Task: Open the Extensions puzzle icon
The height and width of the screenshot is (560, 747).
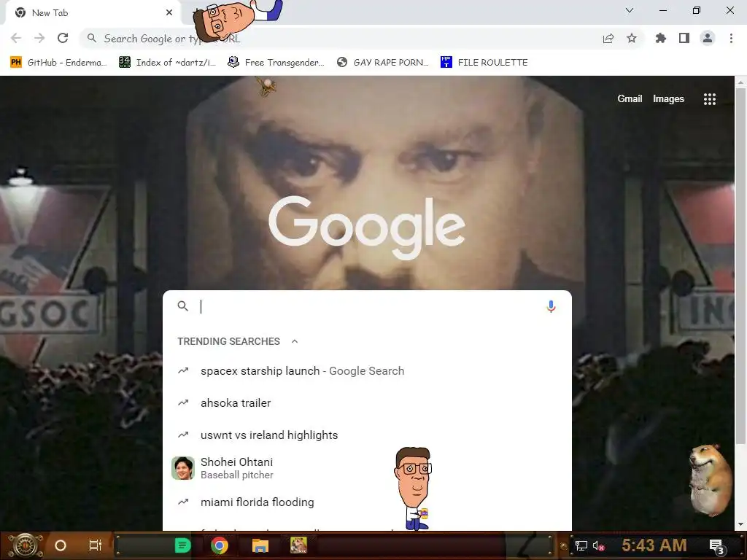Action: [x=661, y=38]
